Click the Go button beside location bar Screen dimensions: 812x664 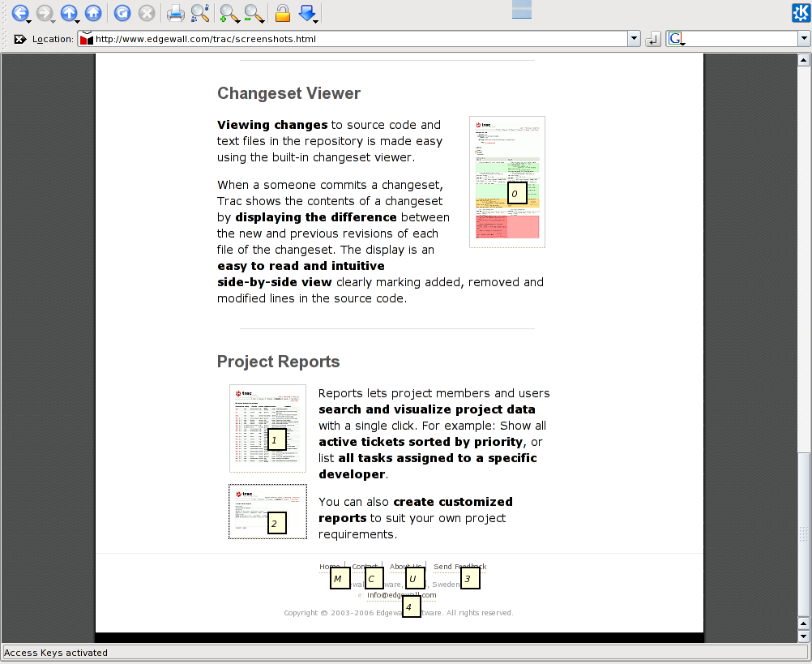click(653, 39)
